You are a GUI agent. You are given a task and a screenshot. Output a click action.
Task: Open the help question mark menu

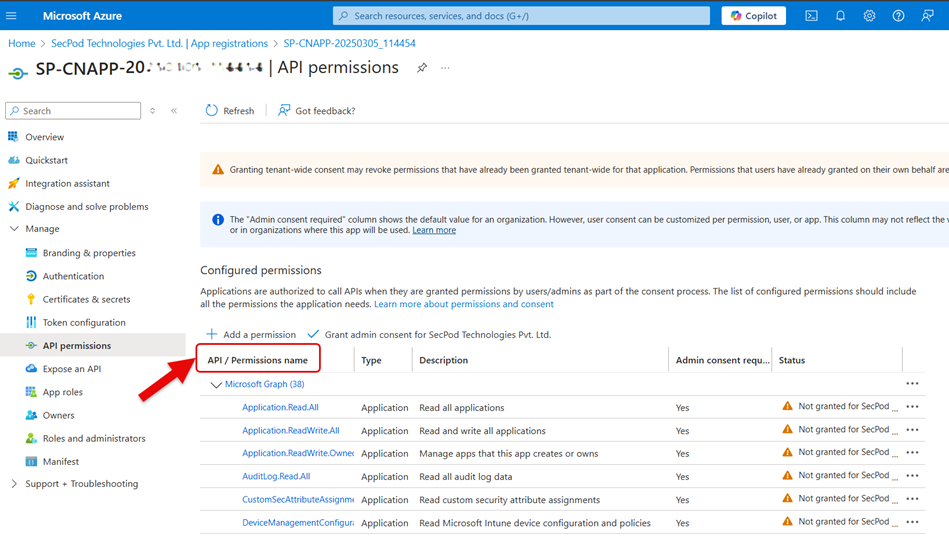click(898, 16)
